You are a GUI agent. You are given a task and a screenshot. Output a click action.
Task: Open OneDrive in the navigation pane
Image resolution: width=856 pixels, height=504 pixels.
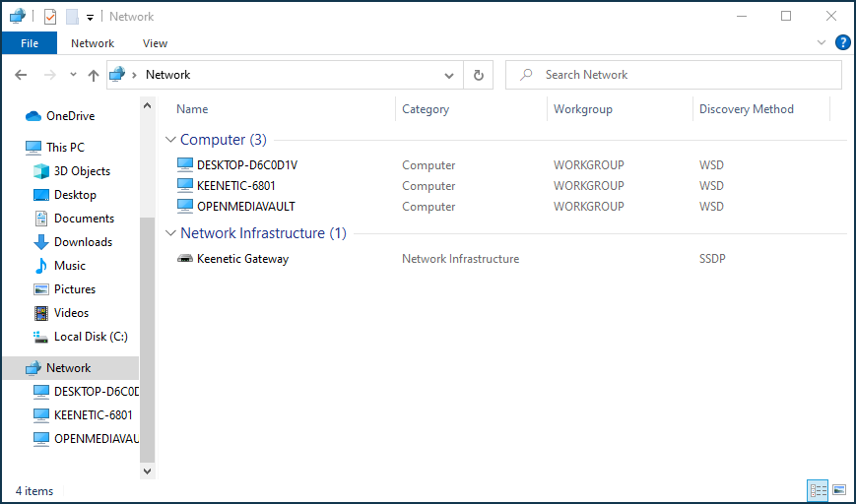70,115
